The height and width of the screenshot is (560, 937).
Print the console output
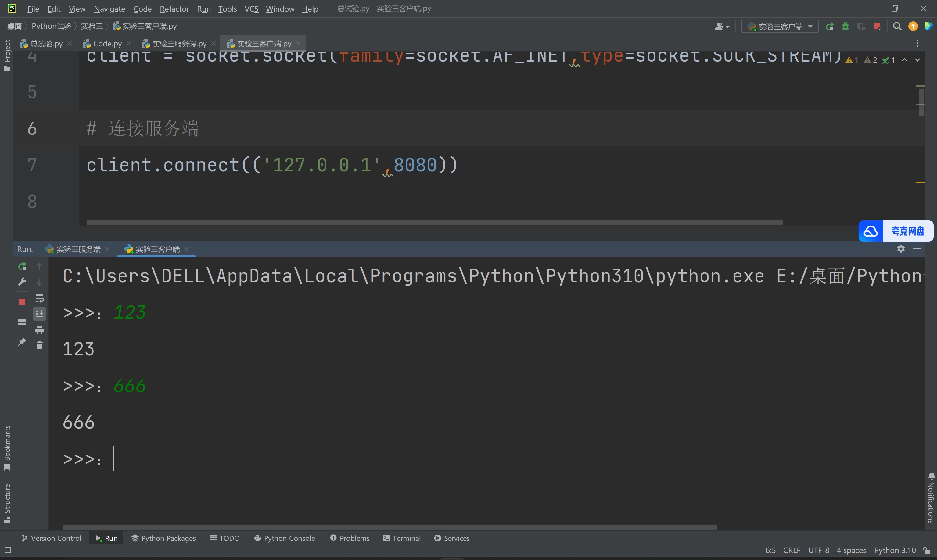[x=40, y=330]
